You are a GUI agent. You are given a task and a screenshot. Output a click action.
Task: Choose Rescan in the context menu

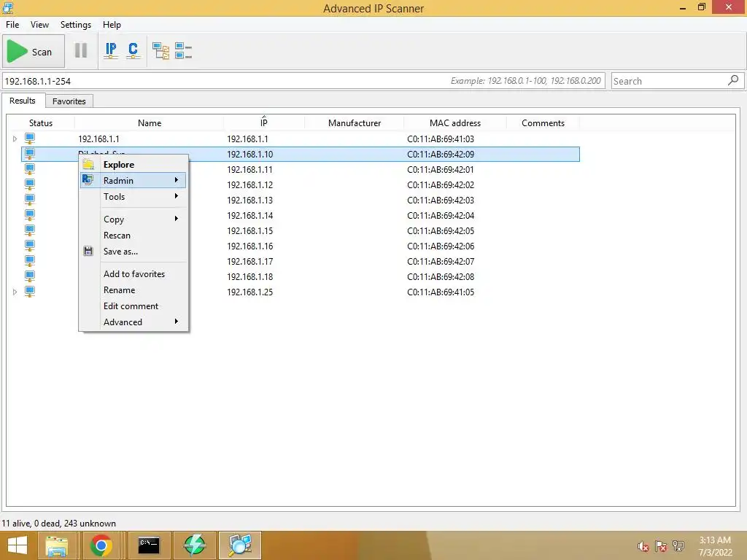(133, 236)
